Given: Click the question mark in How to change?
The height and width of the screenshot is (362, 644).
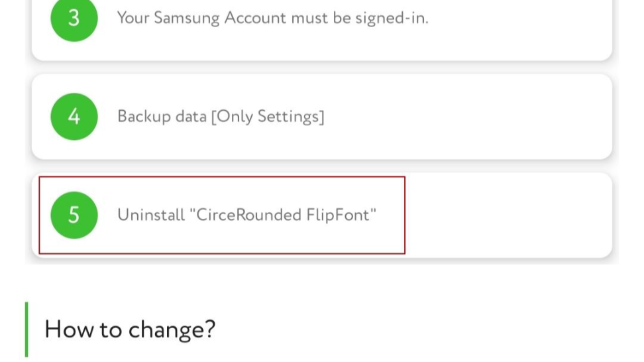Looking at the screenshot, I should [210, 330].
